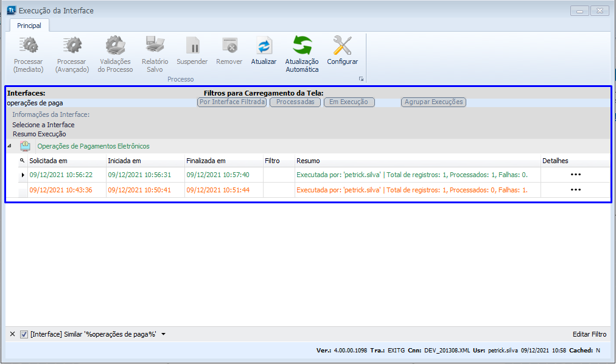
Task: Remove filter with the X button
Action: tap(13, 334)
